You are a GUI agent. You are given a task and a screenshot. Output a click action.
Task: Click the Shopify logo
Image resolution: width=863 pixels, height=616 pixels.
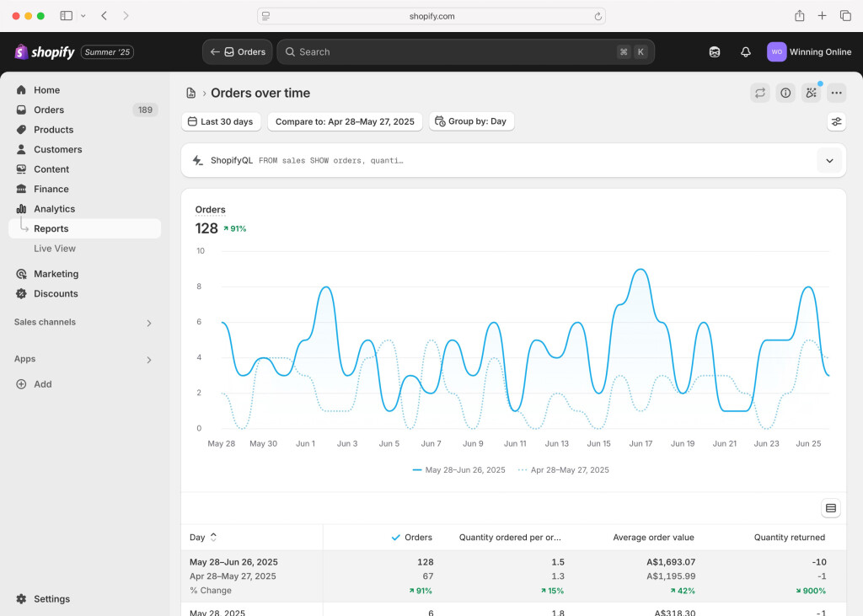coord(45,52)
